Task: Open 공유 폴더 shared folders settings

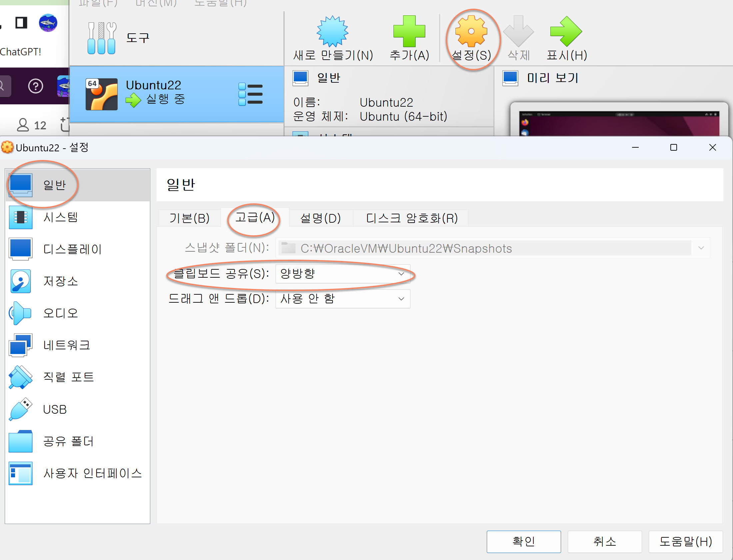Action: [68, 441]
